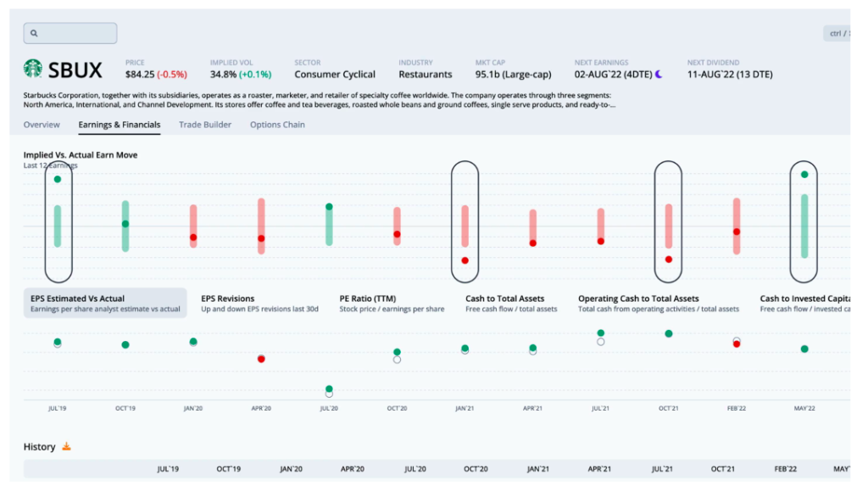Click JUL'19 column header in History table
The image size is (868, 492).
click(168, 469)
